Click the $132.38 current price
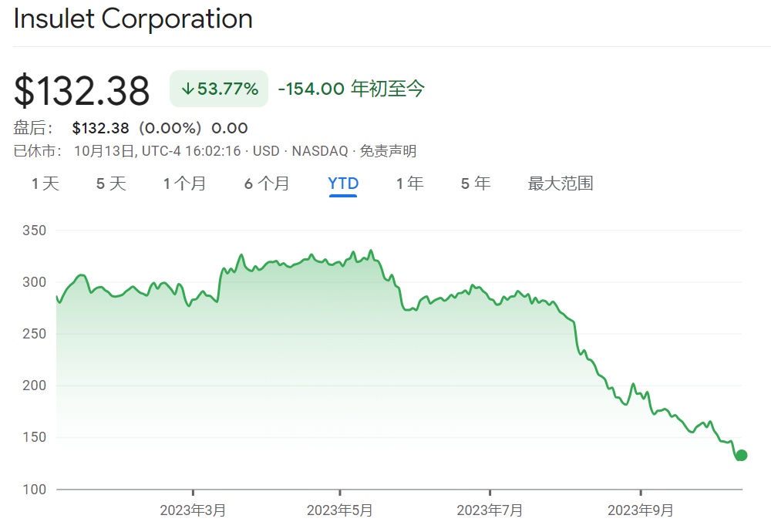This screenshot has height=532, width=771. click(82, 91)
